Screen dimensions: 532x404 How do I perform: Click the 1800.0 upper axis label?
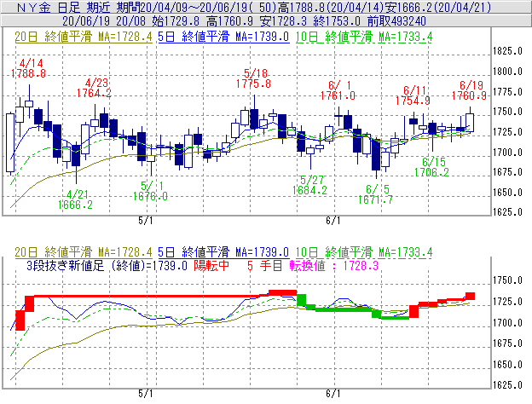[x=507, y=72]
